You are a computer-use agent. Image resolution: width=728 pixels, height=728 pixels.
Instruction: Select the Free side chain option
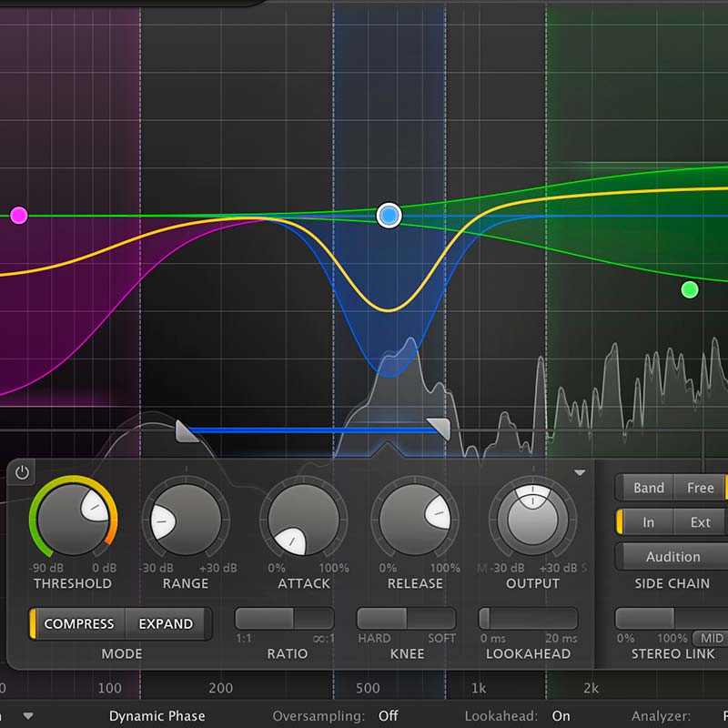(700, 488)
